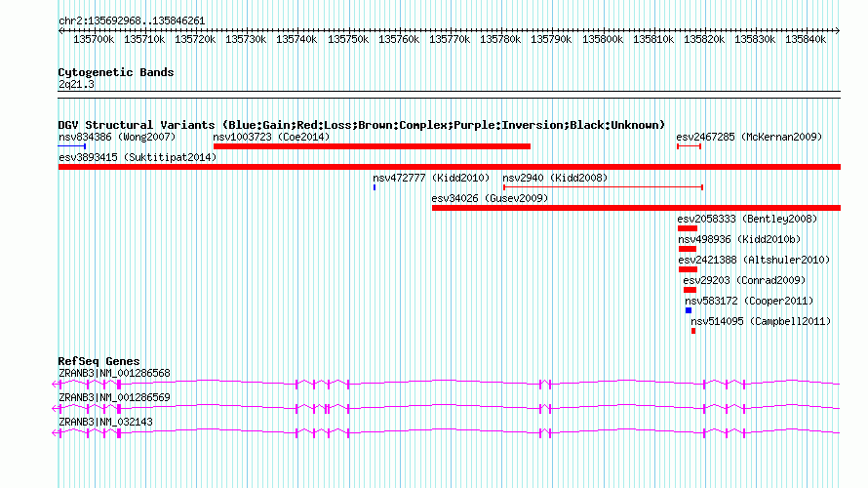Open nsv514095 (Campbell2011) variant label

761,321
